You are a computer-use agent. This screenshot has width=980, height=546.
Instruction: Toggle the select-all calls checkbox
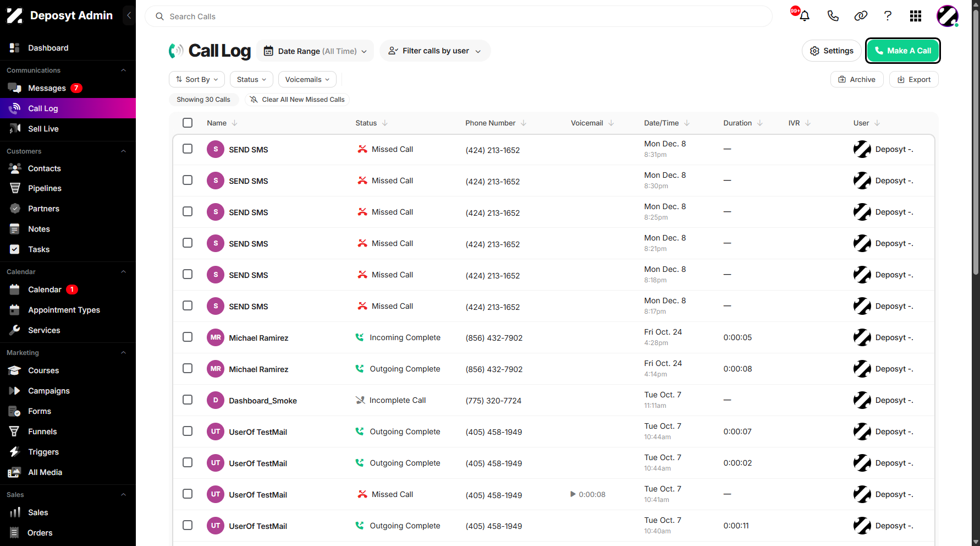(x=188, y=123)
